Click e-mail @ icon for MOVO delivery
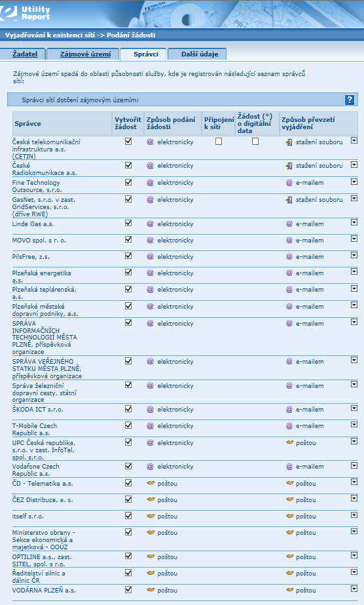 289,241
